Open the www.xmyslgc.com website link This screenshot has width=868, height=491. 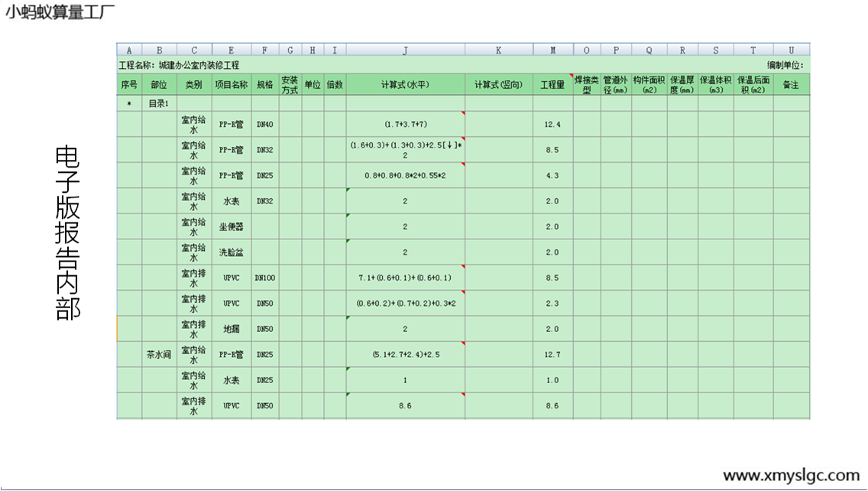point(791,475)
